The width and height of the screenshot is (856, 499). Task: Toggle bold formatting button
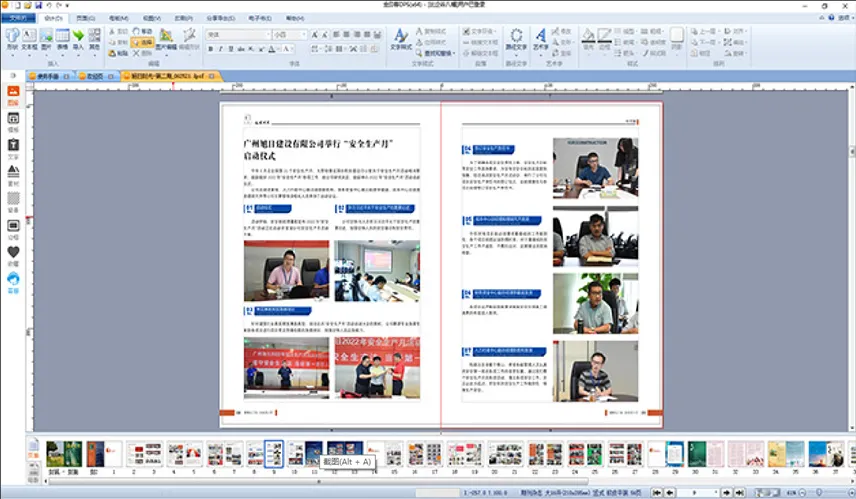(212, 48)
